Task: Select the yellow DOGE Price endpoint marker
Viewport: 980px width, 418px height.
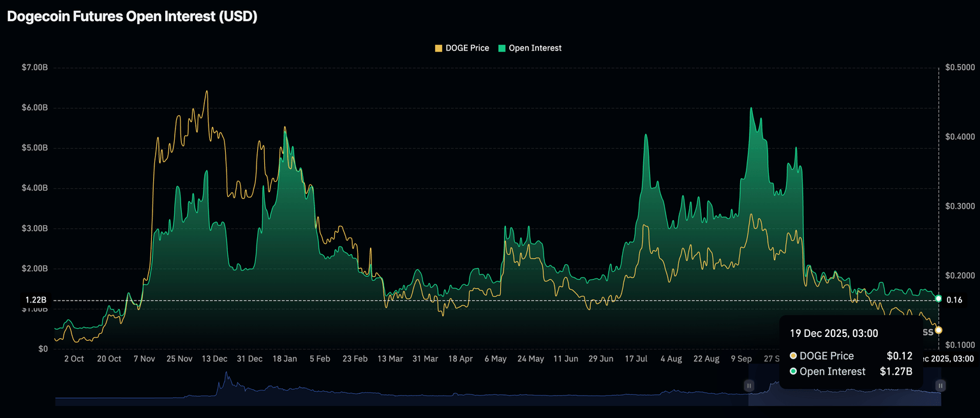Action: pyautogui.click(x=939, y=330)
